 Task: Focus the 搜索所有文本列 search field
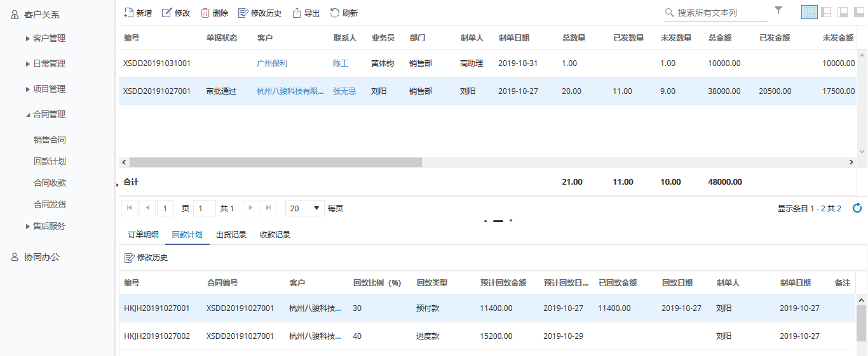pos(715,13)
